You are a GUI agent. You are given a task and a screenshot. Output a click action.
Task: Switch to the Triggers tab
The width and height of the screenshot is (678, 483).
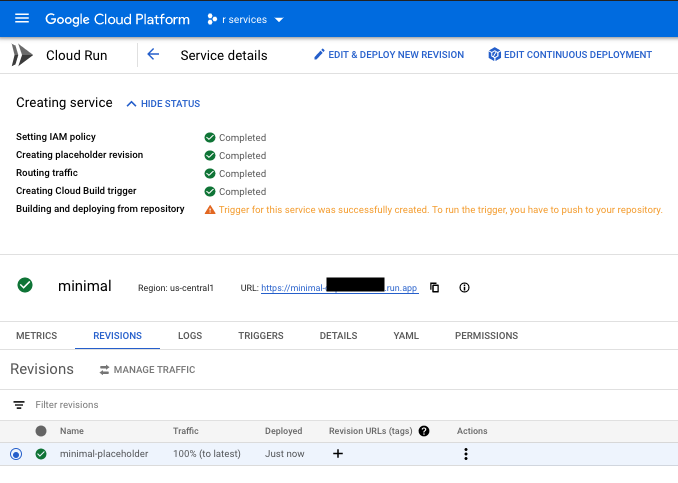261,336
